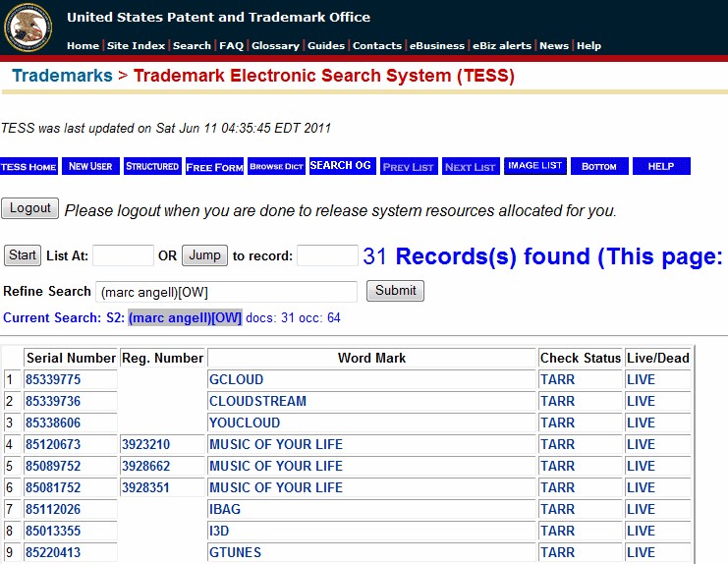Open the GCLOUD word mark
Screen dimensions: 728x564
[237, 379]
